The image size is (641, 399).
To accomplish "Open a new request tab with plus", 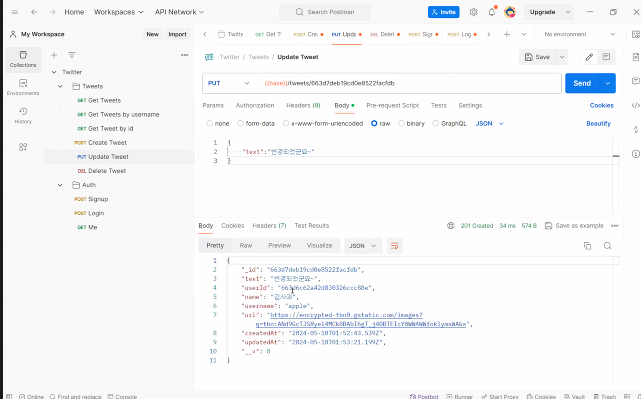I will coord(507,34).
